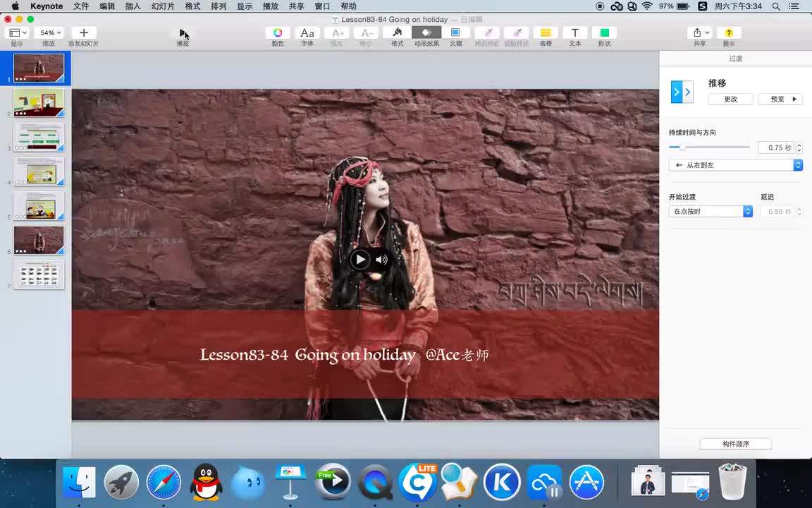812x508 pixels.
Task: Open Spotlight search in menu bar
Action: 776,6
